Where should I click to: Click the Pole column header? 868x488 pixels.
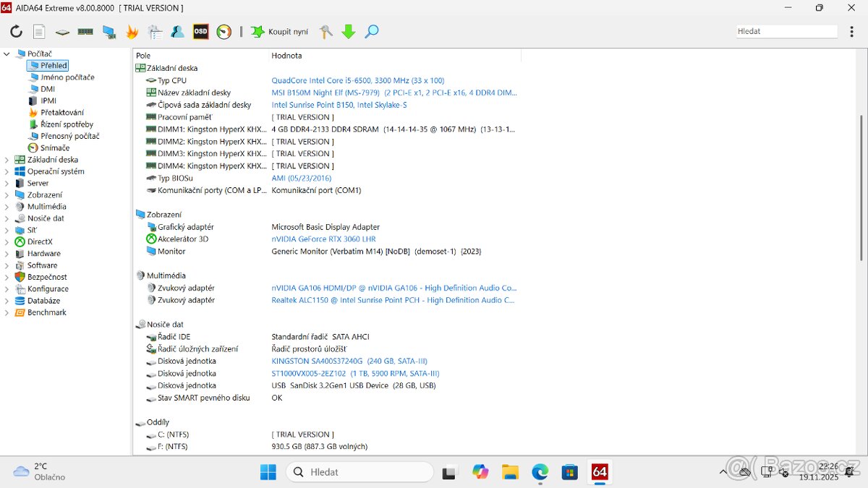pos(143,56)
